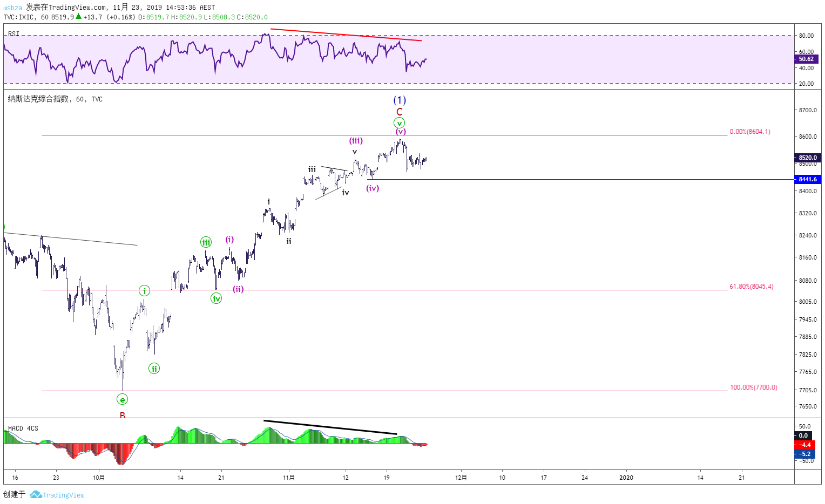
Task: Click the RSI indicator label
Action: (x=13, y=34)
